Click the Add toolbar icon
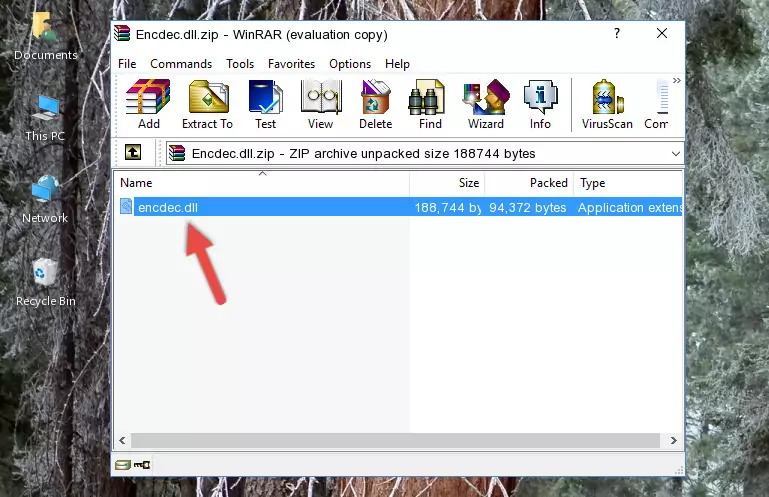This screenshot has height=497, width=769. click(148, 105)
